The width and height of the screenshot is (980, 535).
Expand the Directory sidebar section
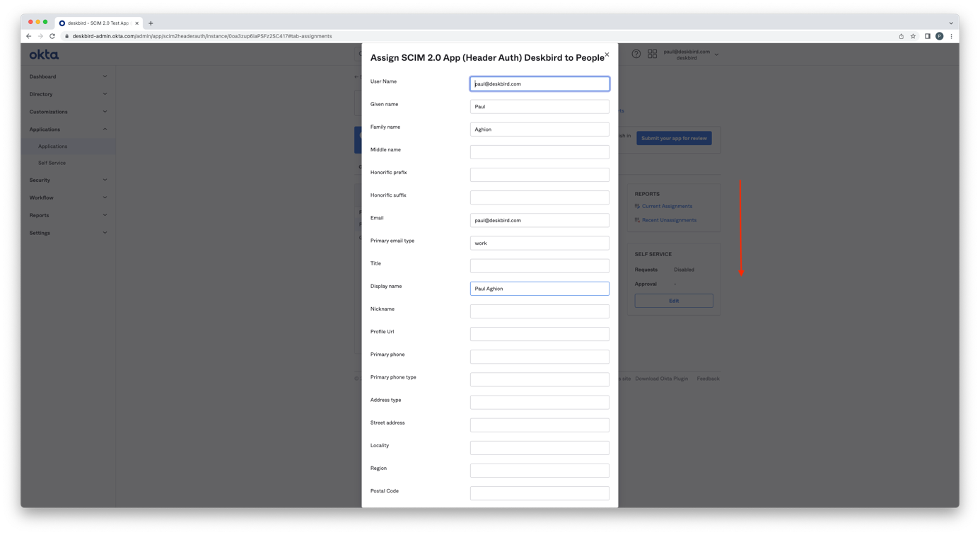pos(68,94)
